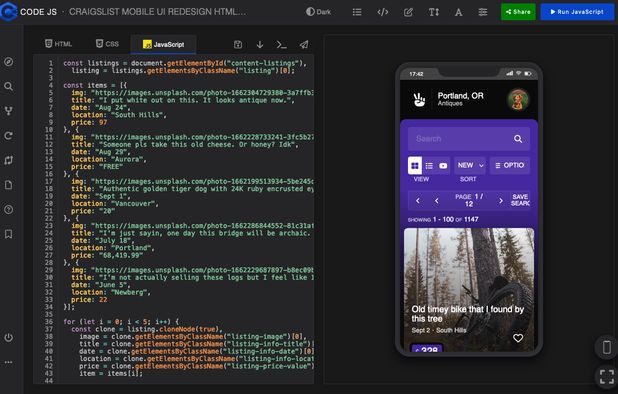Click the paper plane send icon
The width and height of the screenshot is (618, 394).
[304, 45]
